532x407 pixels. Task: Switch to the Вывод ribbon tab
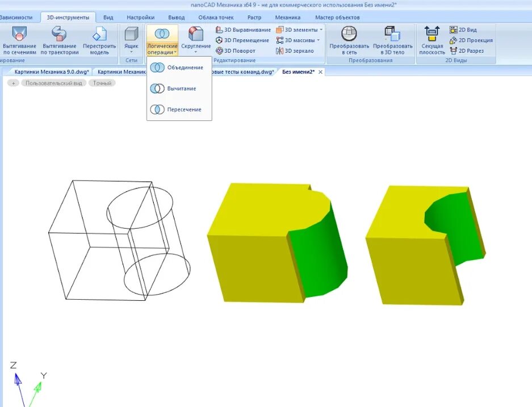click(177, 17)
